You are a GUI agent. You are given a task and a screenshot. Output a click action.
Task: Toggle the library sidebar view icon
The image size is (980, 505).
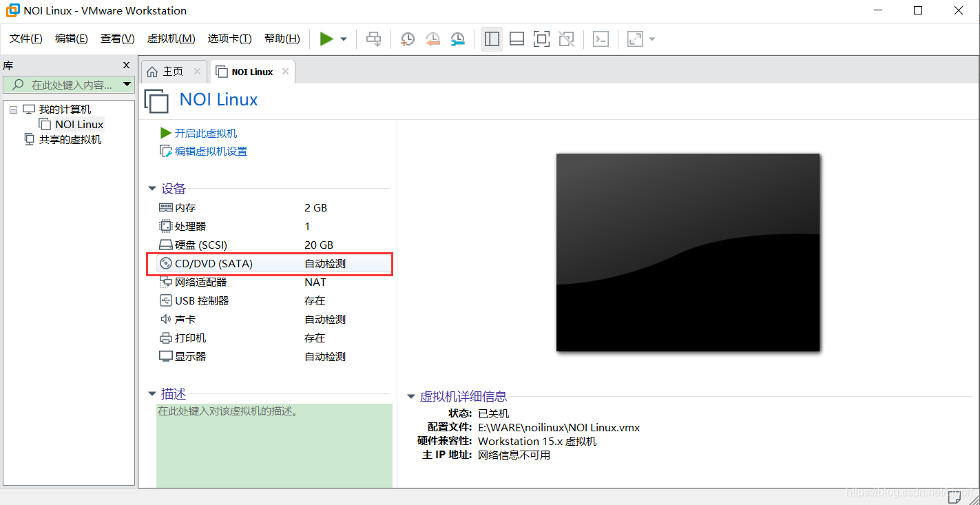coord(492,39)
